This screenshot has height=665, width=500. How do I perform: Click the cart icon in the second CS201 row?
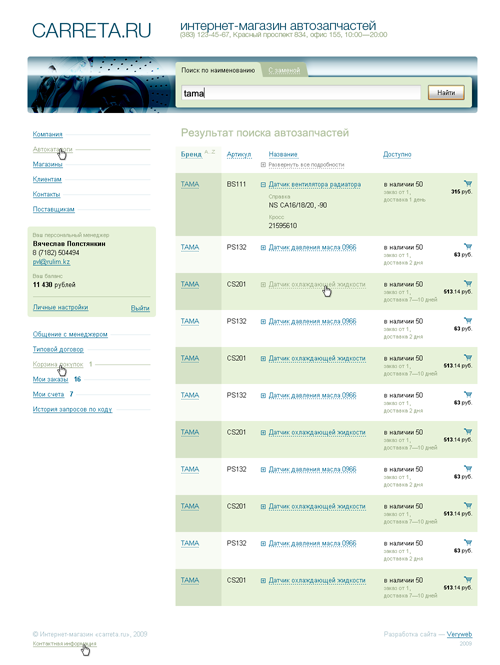(x=468, y=357)
